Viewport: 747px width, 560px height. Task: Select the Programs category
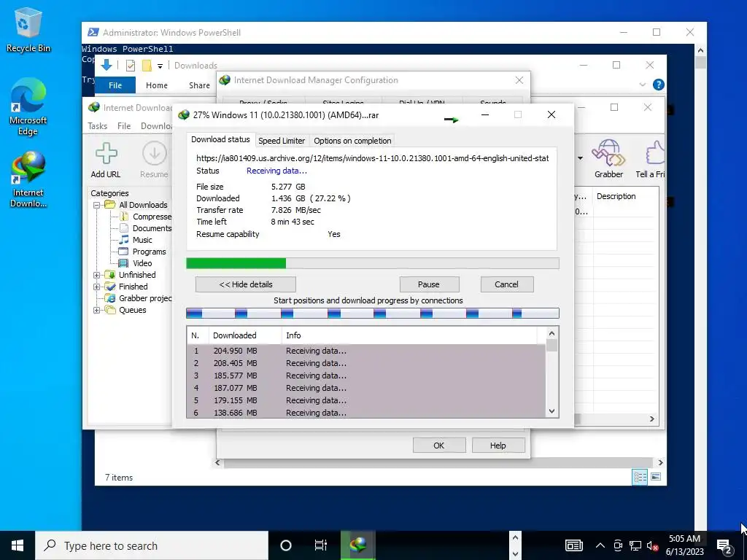[x=142, y=252]
